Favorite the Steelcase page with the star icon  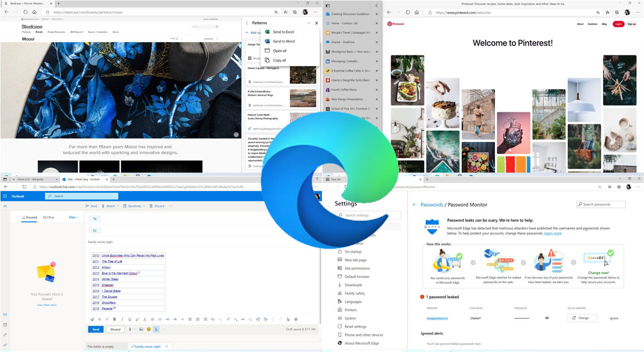(x=276, y=12)
